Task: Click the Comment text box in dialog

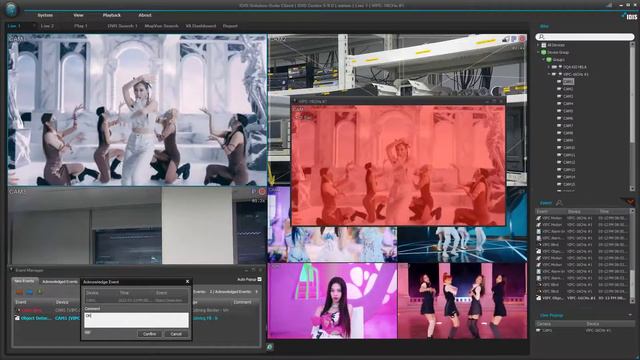Action: (136, 320)
